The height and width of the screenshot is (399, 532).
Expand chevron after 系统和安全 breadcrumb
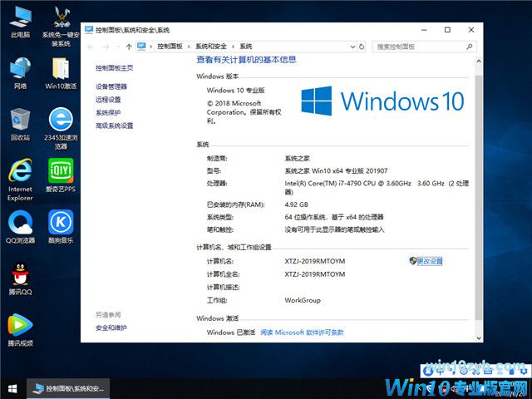click(x=233, y=47)
